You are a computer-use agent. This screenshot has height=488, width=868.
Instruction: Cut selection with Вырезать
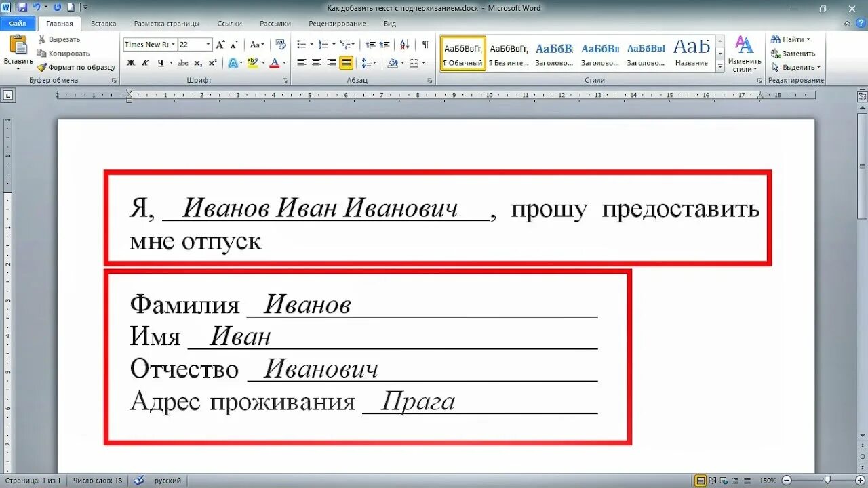[x=58, y=39]
